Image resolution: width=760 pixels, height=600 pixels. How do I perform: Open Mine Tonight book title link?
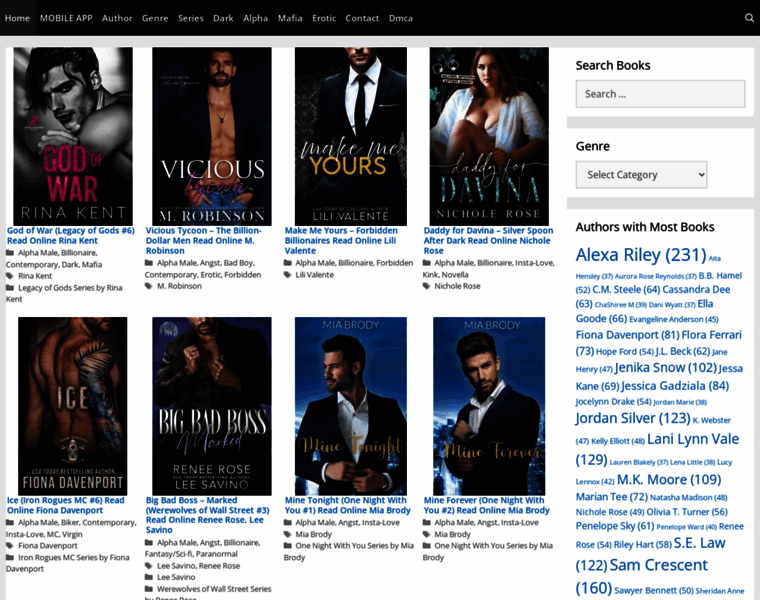(x=345, y=505)
